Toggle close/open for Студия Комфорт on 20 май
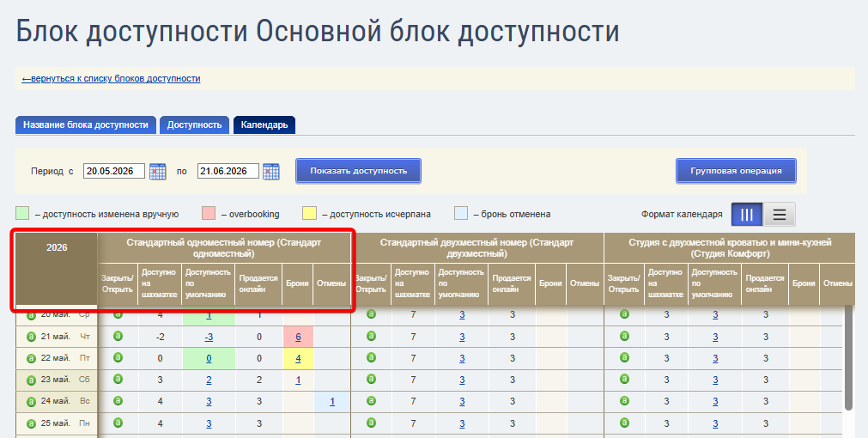The width and height of the screenshot is (868, 438). [x=624, y=314]
